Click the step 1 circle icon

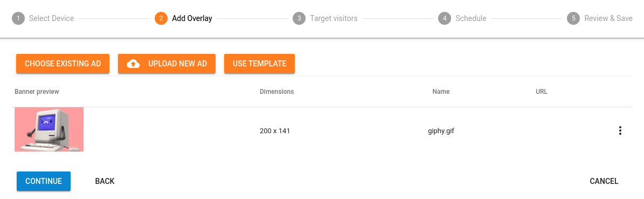pyautogui.click(x=18, y=18)
